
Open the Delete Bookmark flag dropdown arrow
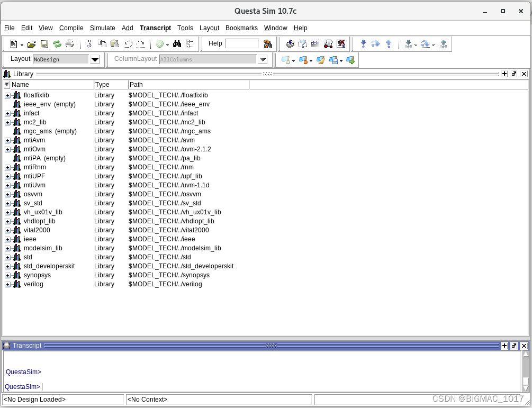311,61
